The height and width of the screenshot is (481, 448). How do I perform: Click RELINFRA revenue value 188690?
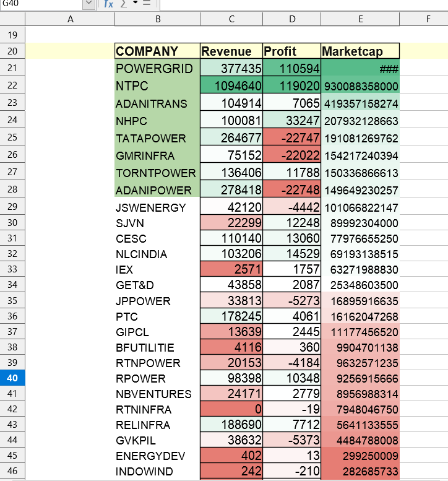point(231,425)
